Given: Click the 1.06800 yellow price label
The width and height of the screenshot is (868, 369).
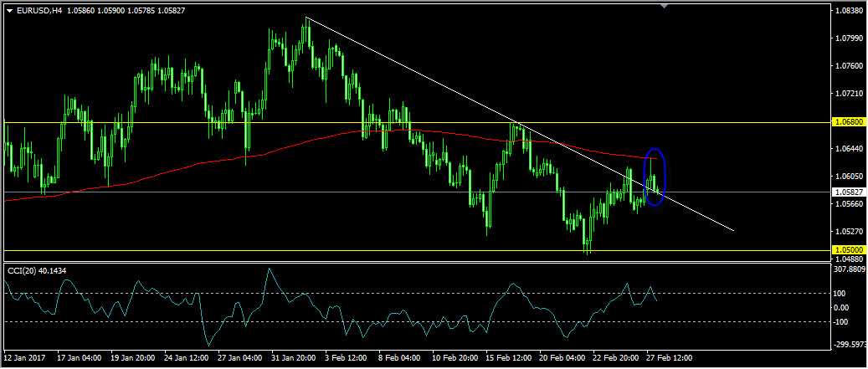Looking at the screenshot, I should click(x=849, y=121).
